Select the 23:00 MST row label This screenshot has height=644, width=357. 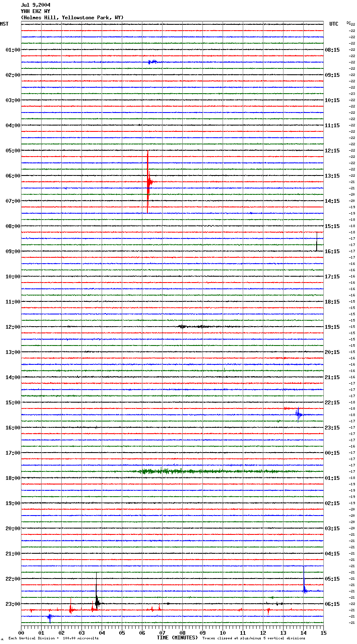tap(13, 604)
